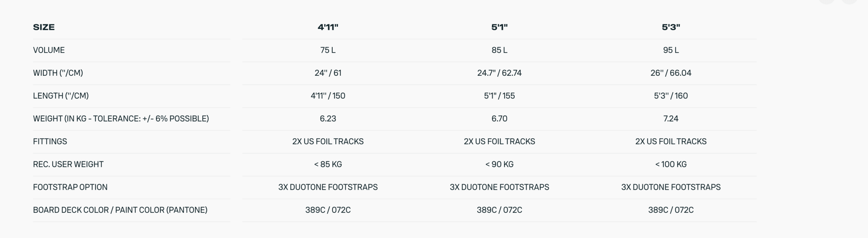
Task: Click the SIZE header label
Action: click(44, 27)
